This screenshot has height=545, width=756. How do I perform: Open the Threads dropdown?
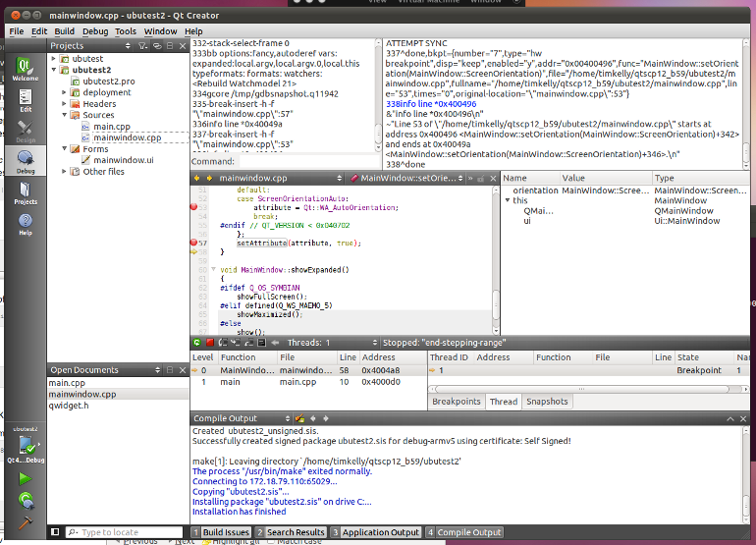pos(332,343)
